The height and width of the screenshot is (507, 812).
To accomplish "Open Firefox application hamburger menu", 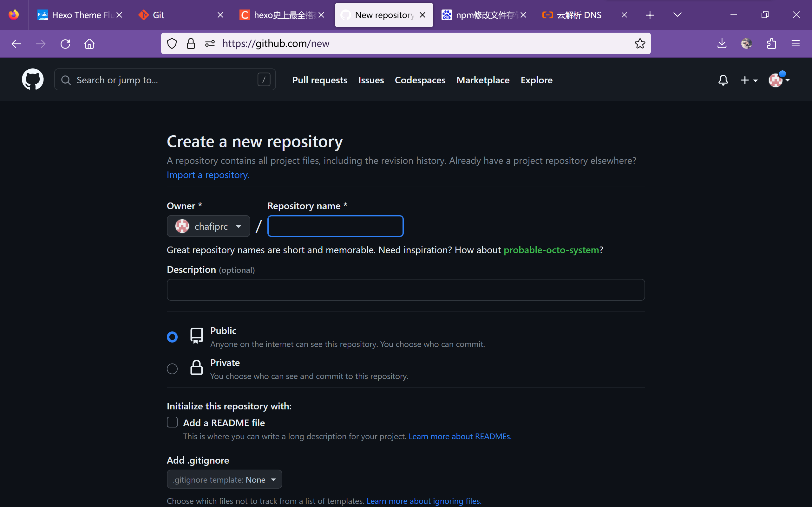I will [796, 44].
